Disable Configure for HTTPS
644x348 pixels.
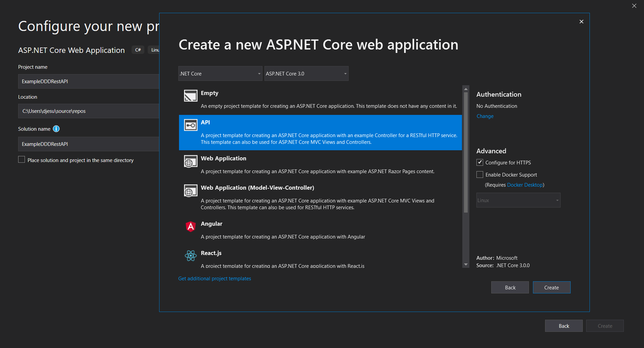click(x=479, y=162)
